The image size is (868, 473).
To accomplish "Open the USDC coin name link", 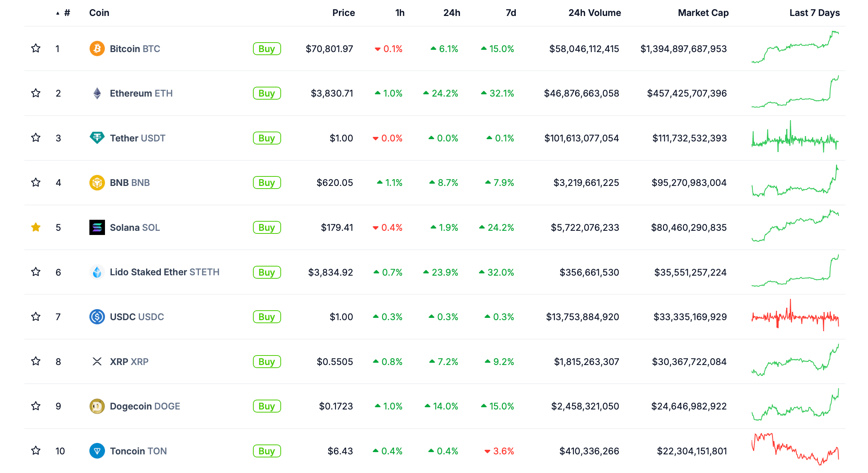I will click(137, 317).
